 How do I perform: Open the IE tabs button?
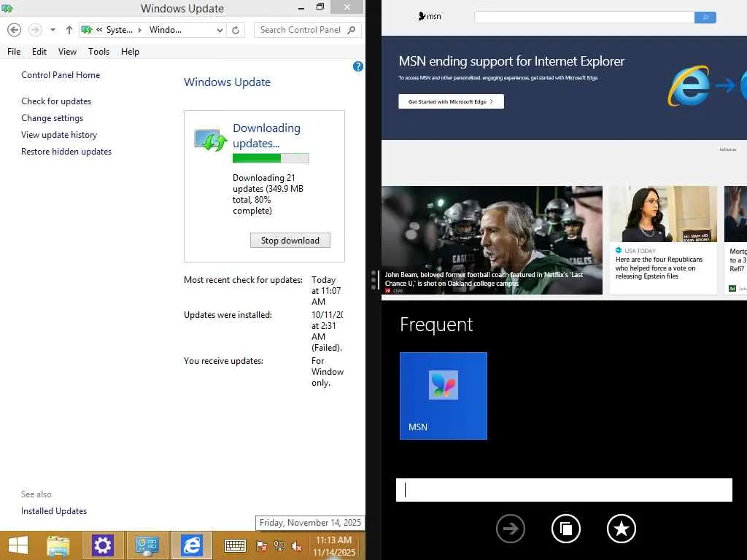click(565, 529)
